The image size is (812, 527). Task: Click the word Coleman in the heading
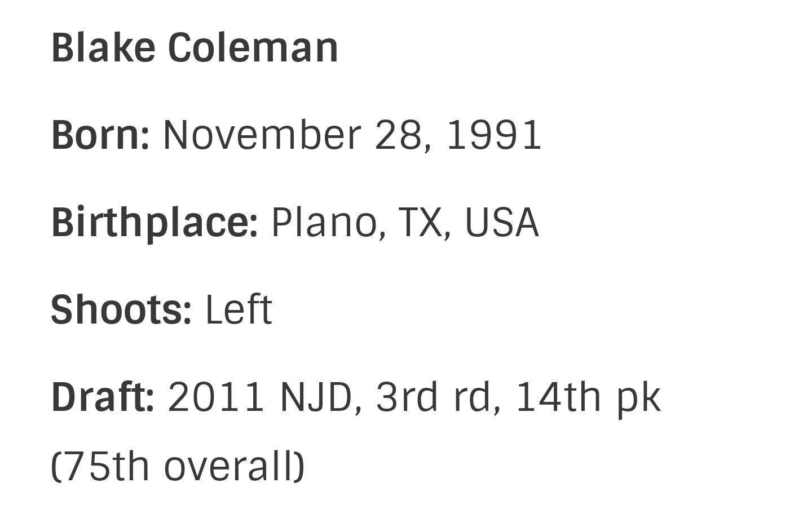coord(253,47)
